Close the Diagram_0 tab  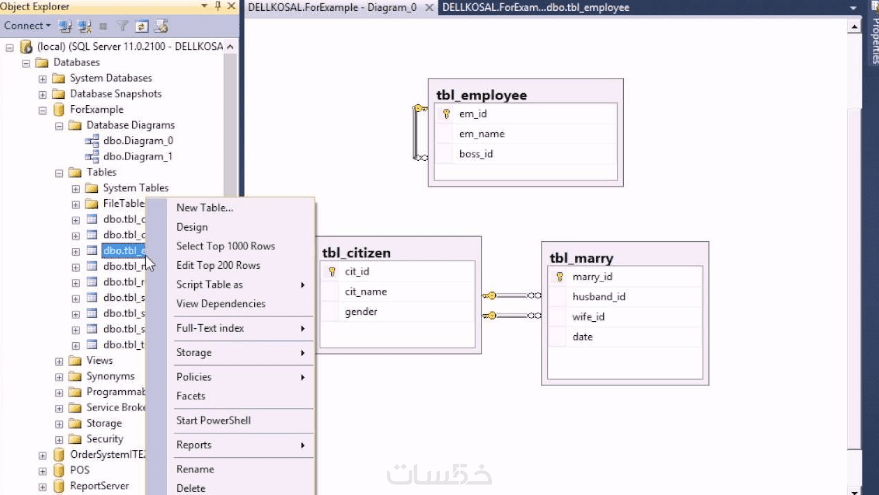pyautogui.click(x=429, y=7)
